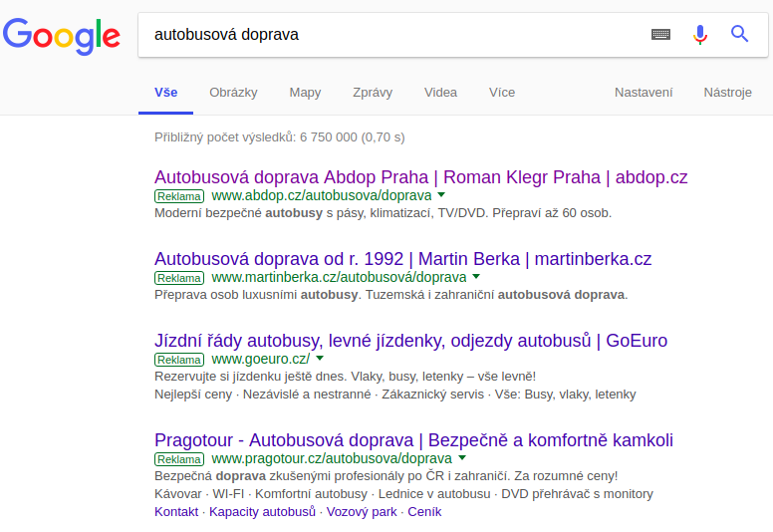The image size is (773, 532).
Task: Click the Vozový park sitelink
Action: (x=362, y=512)
